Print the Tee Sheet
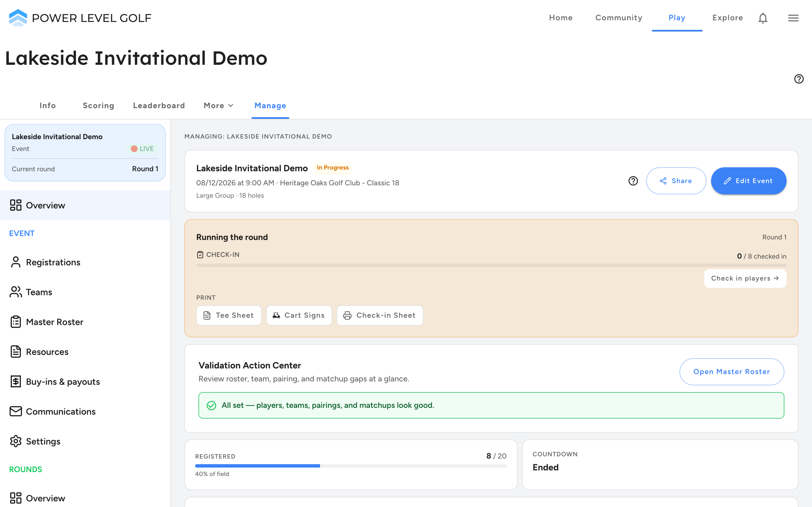812x507 pixels. point(229,315)
